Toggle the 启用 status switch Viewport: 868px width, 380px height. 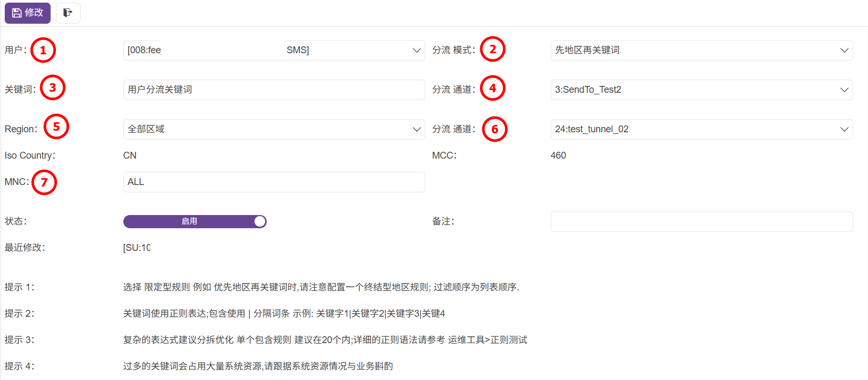194,221
